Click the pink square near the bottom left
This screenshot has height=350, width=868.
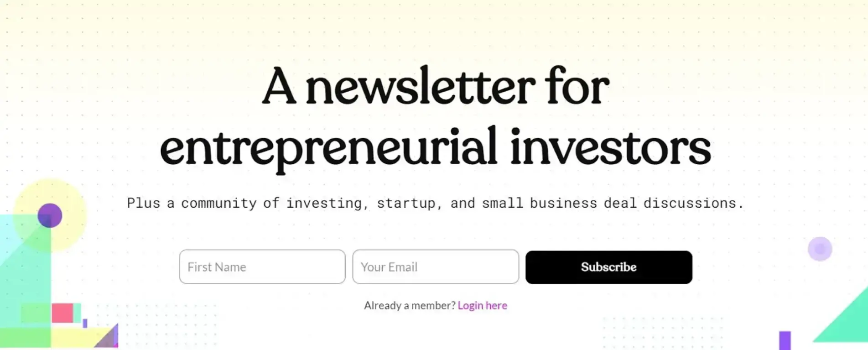click(62, 313)
